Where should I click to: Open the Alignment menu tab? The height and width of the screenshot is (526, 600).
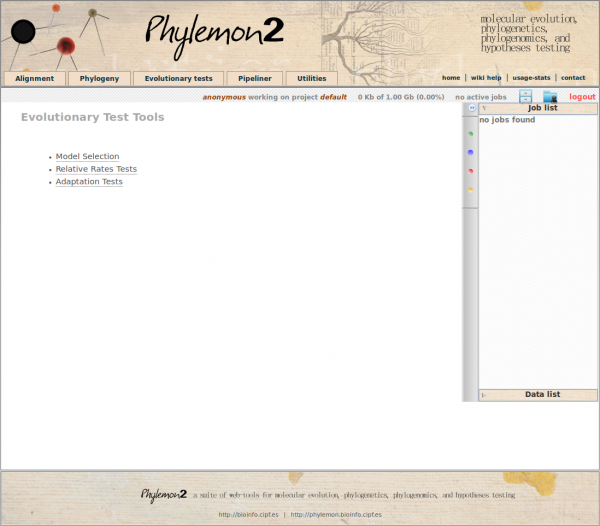pos(34,78)
